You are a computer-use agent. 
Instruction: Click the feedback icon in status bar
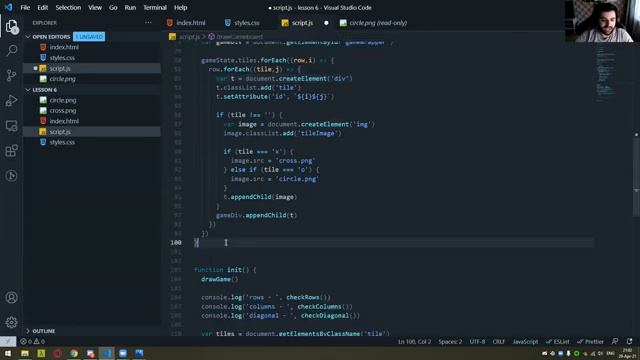coord(615,341)
